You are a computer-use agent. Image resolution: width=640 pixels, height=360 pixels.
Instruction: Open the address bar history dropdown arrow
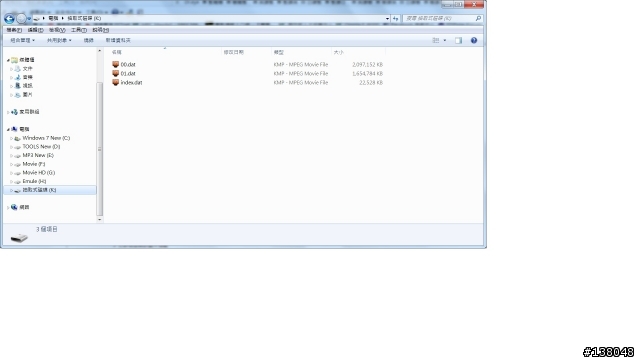point(387,18)
